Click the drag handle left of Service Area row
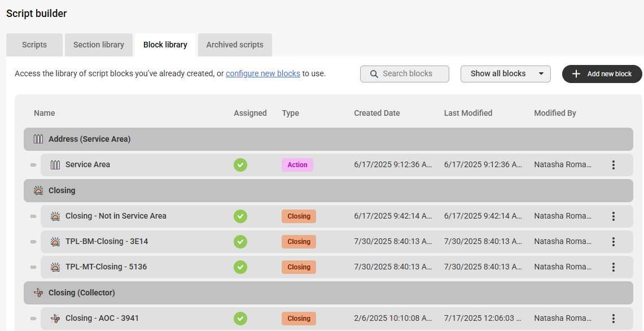644x331 pixels. tap(33, 165)
